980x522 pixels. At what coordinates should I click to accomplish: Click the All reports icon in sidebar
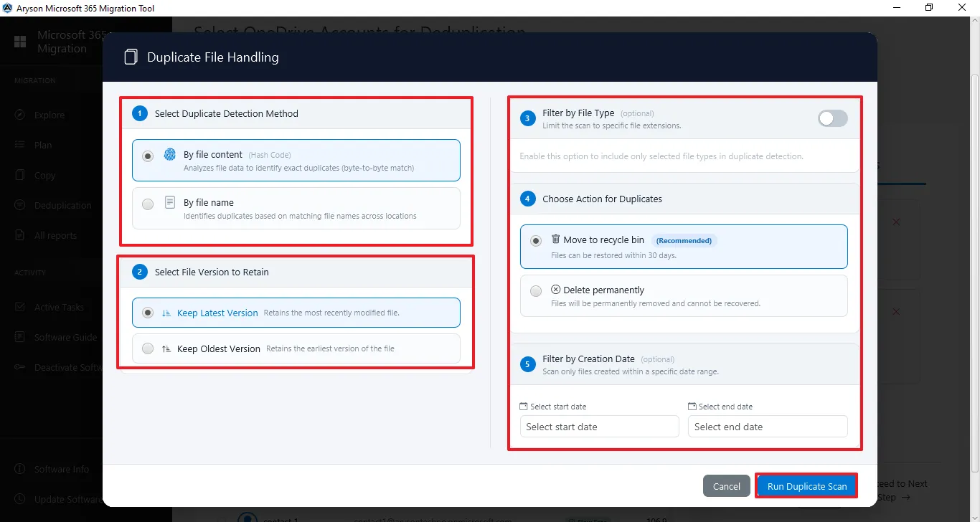pyautogui.click(x=20, y=235)
